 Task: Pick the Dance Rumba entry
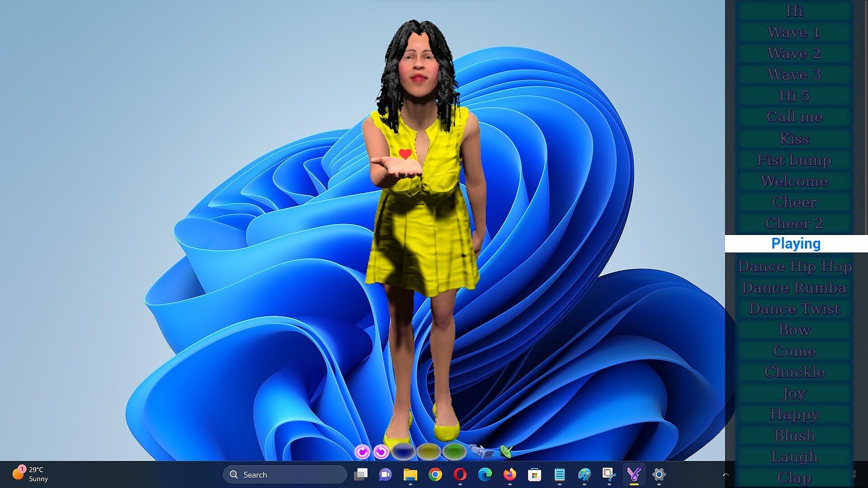(794, 288)
